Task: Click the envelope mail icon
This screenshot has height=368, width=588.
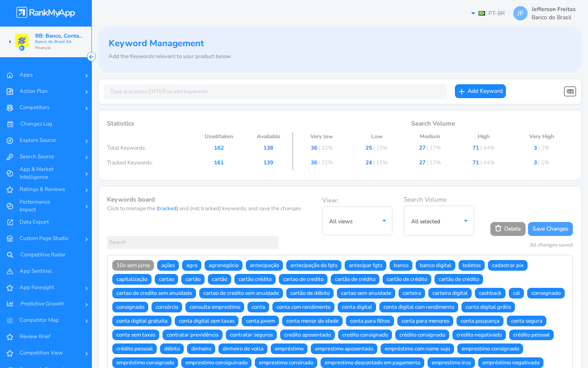Action: [570, 92]
